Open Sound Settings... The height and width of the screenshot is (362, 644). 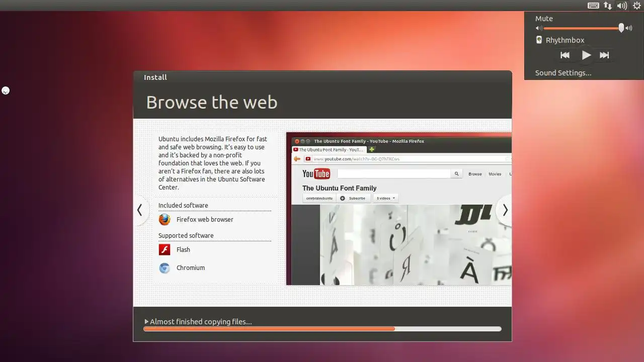click(563, 73)
